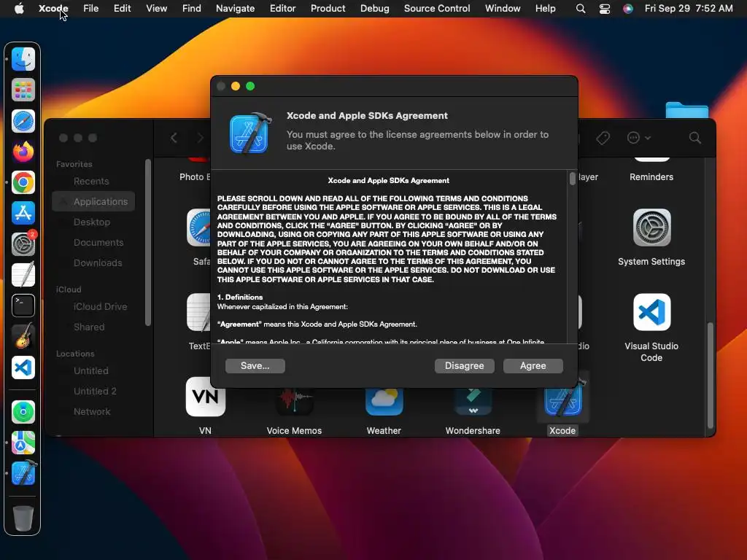Launch Terminal from the Dock

pyautogui.click(x=23, y=306)
